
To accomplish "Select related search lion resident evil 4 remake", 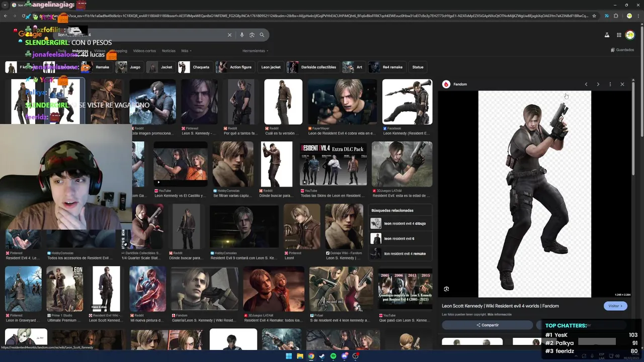I will [401, 254].
